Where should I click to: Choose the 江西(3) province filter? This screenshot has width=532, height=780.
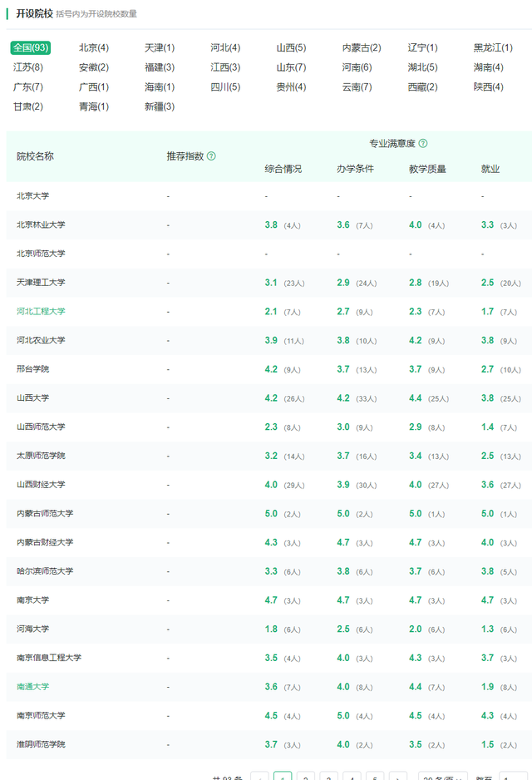[x=225, y=67]
